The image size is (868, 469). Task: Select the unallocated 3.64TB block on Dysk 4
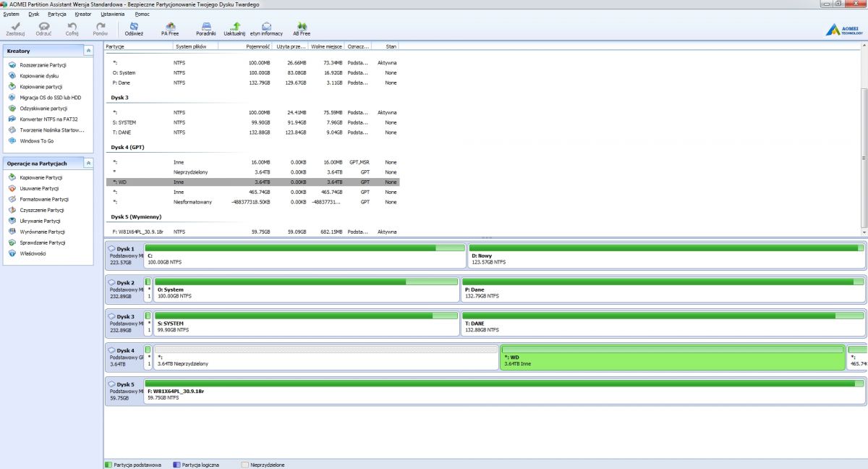[326, 358]
